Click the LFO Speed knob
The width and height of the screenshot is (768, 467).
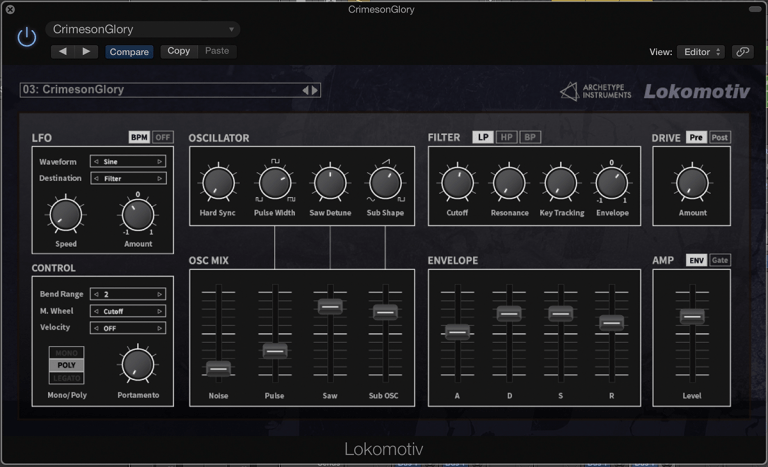[66, 215]
